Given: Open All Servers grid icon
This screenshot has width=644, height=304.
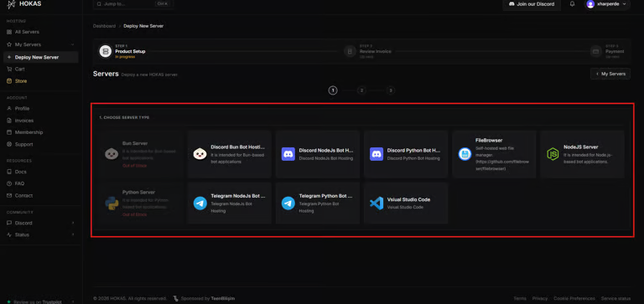Looking at the screenshot, I should pyautogui.click(x=9, y=32).
